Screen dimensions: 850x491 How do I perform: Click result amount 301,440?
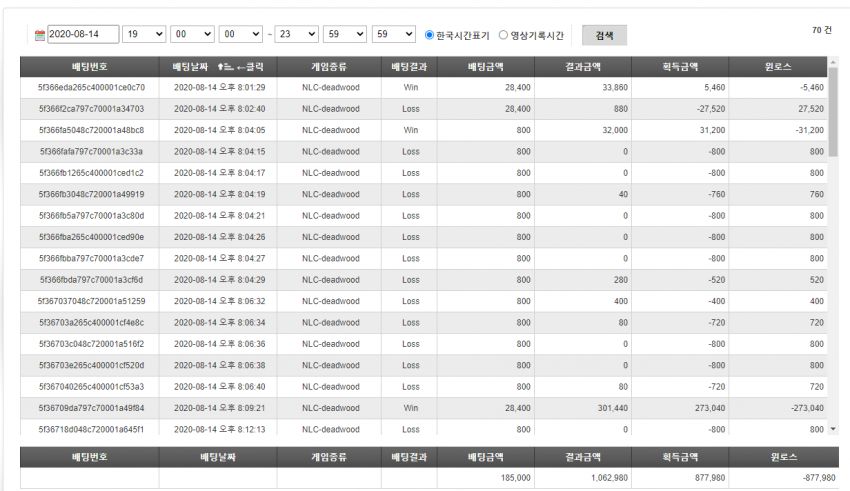click(613, 408)
